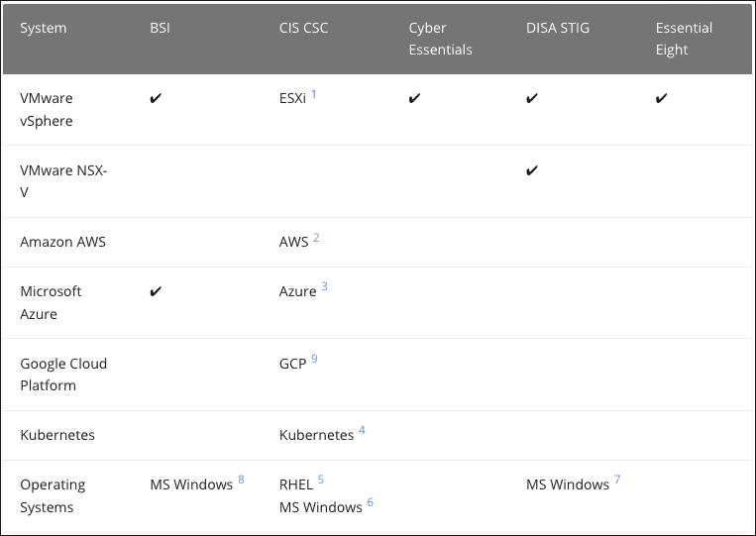Click the DISA STIG checkmark for vSphere
The width and height of the screenshot is (756, 536).
(x=532, y=98)
